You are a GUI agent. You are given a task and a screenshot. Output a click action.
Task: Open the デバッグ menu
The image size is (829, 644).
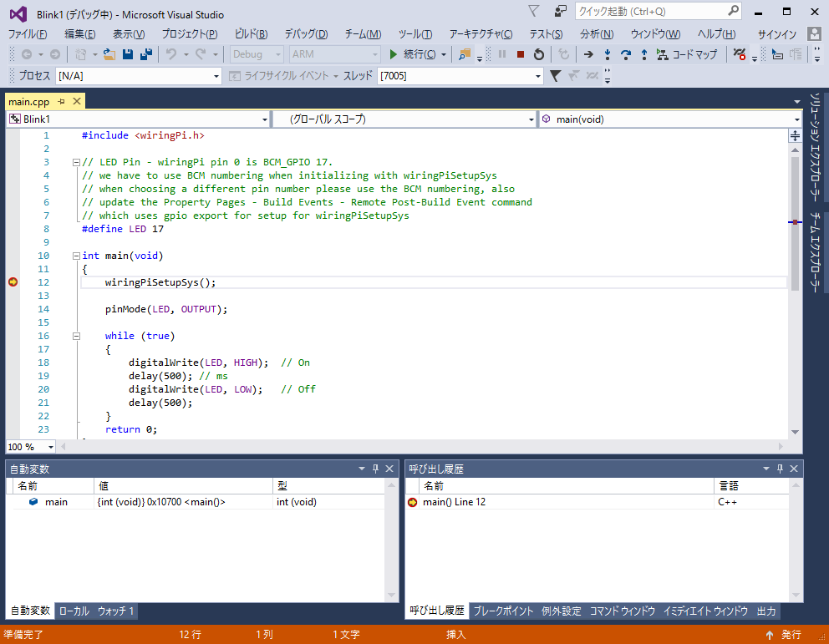tap(306, 34)
